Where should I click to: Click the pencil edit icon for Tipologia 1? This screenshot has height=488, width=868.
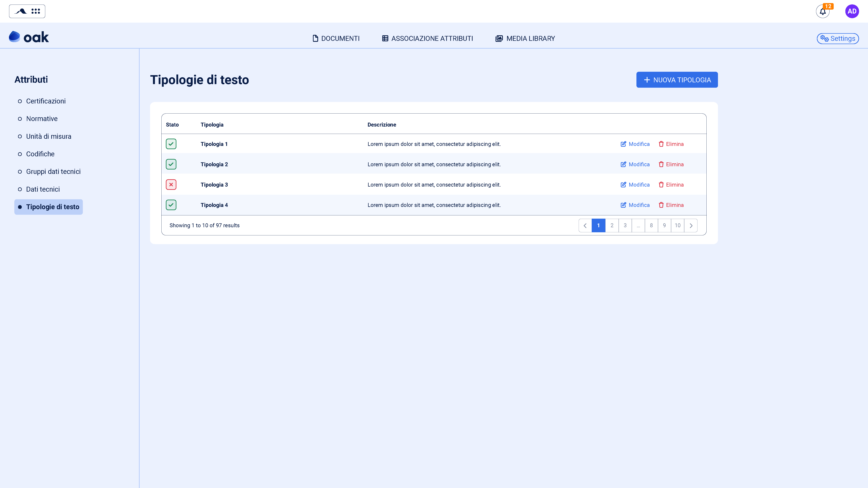(x=623, y=144)
